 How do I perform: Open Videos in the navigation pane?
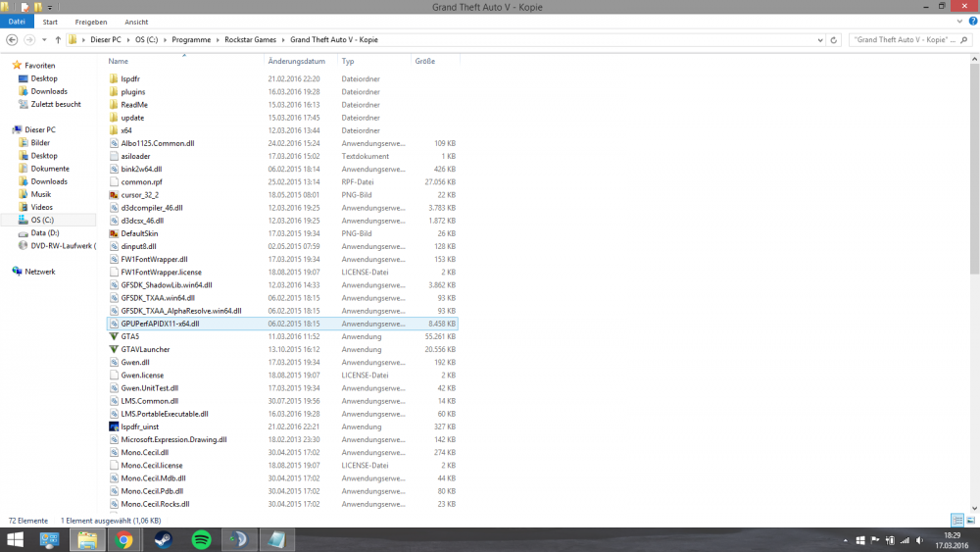[x=42, y=207]
